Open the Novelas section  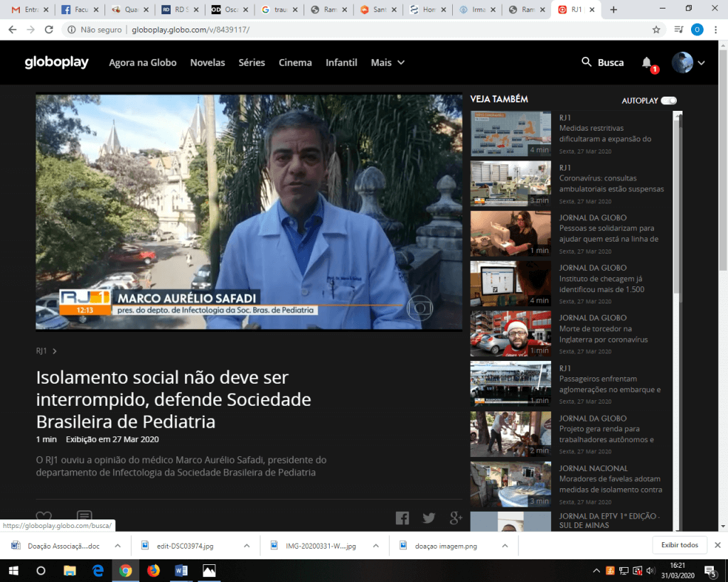click(x=208, y=63)
